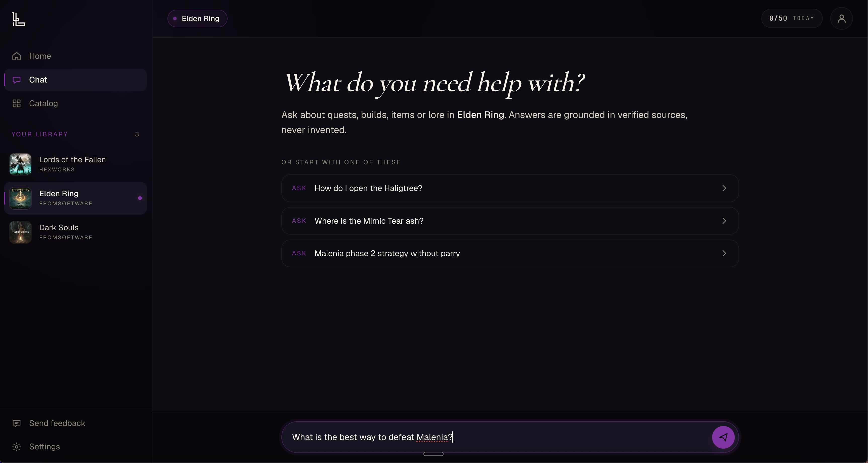Click the 'YOUR LIBRARY' heading

[40, 134]
